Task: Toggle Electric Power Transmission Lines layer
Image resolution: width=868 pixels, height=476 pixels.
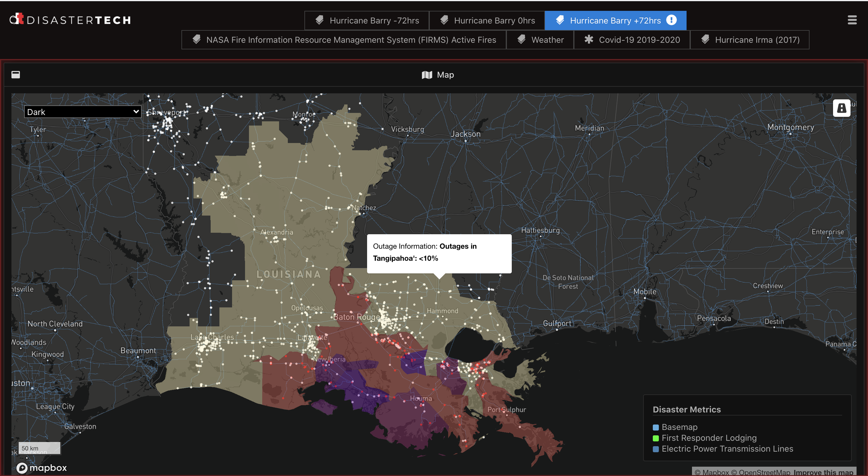Action: pyautogui.click(x=727, y=449)
